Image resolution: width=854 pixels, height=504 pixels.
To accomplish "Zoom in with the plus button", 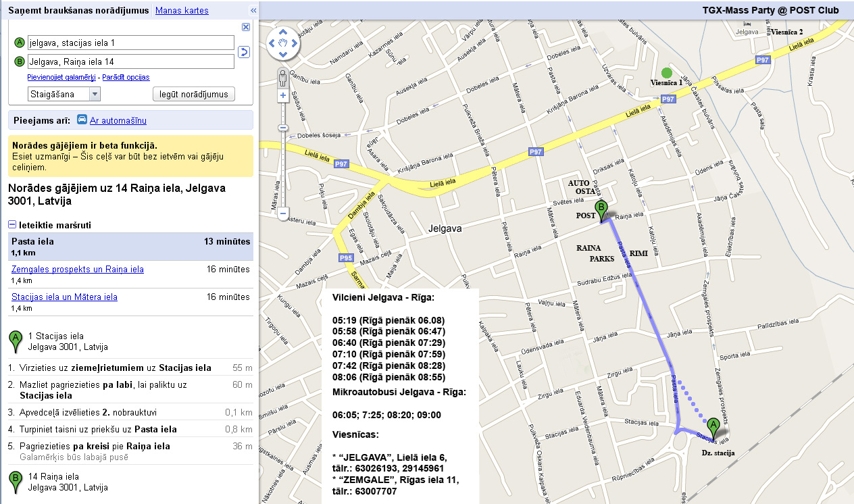I will tap(283, 96).
